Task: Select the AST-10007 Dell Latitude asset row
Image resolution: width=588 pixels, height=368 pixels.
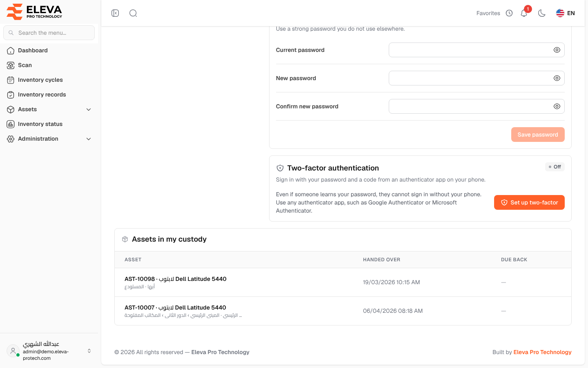Action: tap(343, 311)
